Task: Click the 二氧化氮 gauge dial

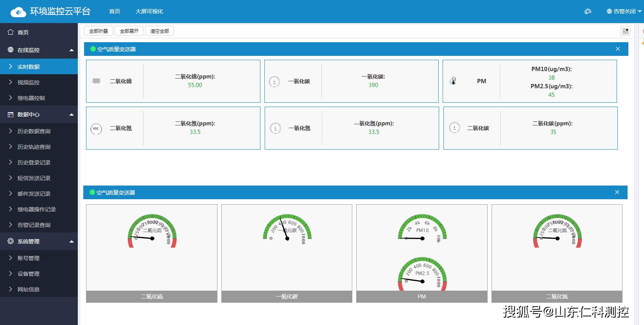Action: (558, 231)
